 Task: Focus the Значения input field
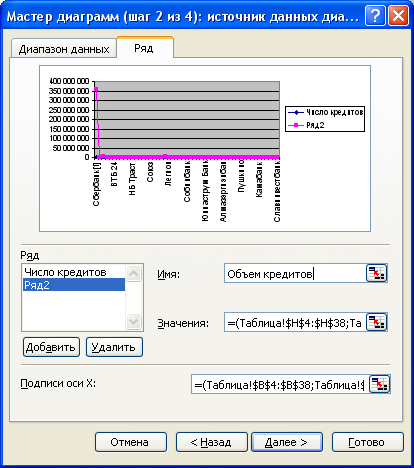pos(295,322)
